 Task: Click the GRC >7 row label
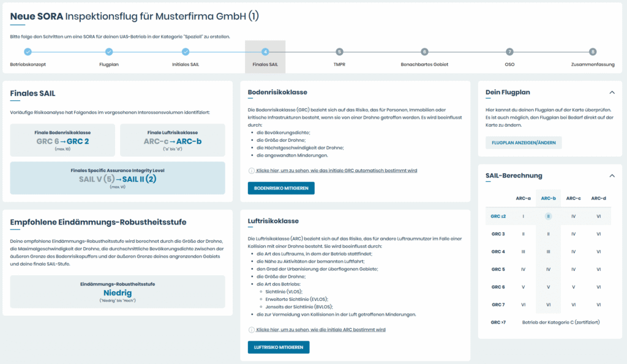(x=498, y=322)
